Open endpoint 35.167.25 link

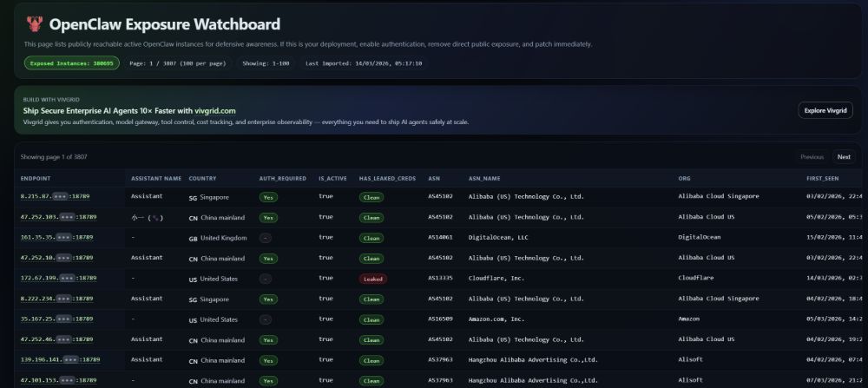click(56, 319)
